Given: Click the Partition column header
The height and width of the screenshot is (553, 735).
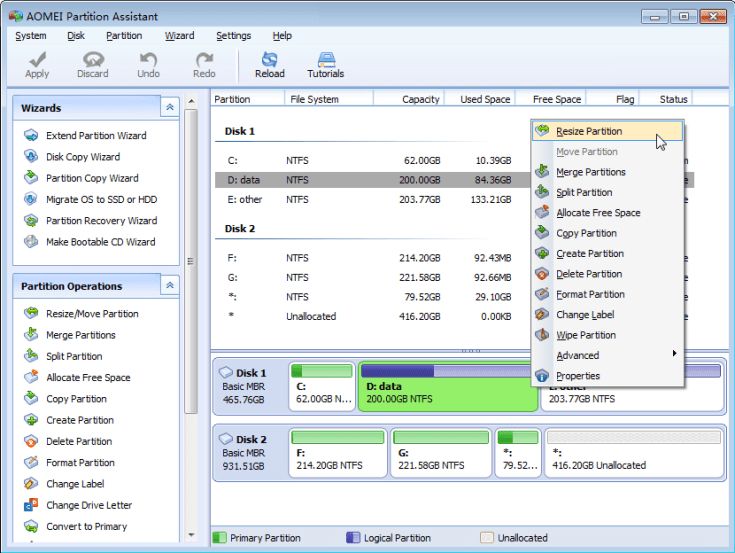Looking at the screenshot, I should (x=248, y=99).
